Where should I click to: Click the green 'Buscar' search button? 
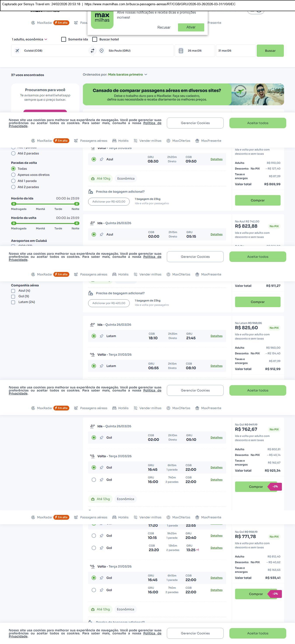click(x=270, y=51)
